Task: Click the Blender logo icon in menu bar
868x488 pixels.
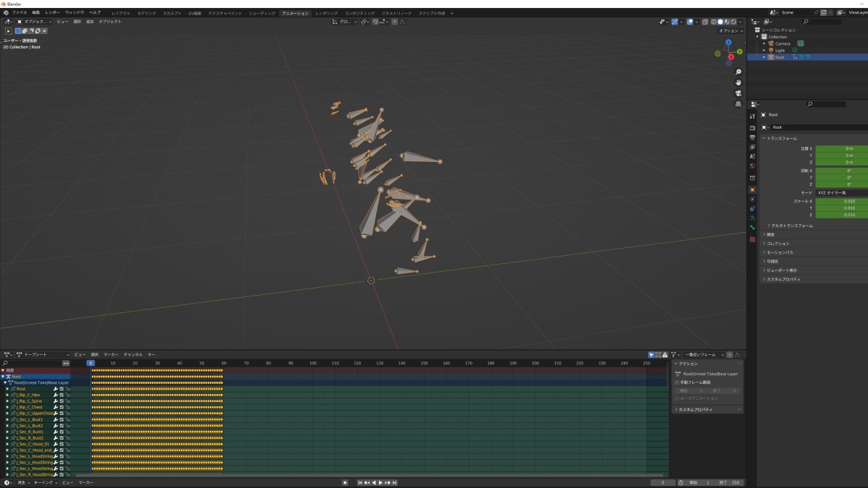Action: (6, 12)
